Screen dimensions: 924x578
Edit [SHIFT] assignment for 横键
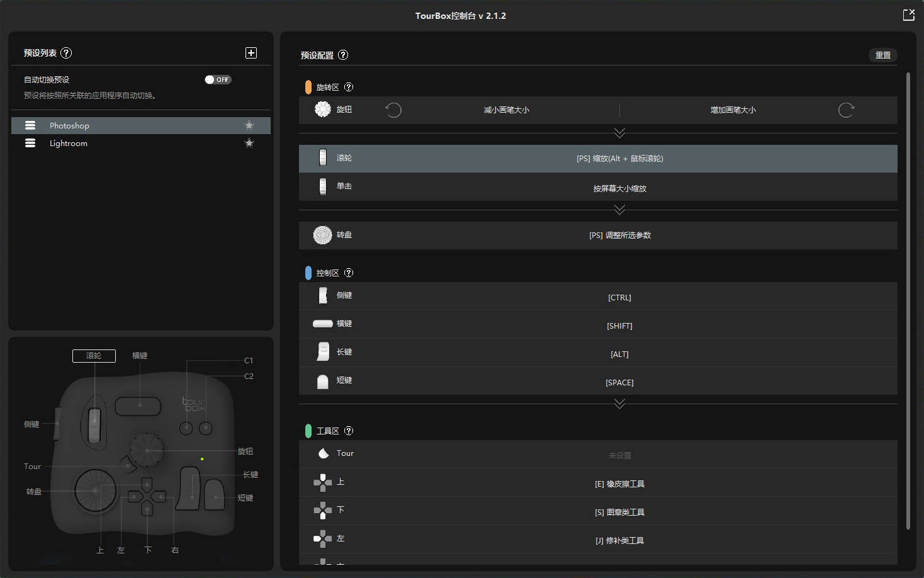pyautogui.click(x=620, y=326)
